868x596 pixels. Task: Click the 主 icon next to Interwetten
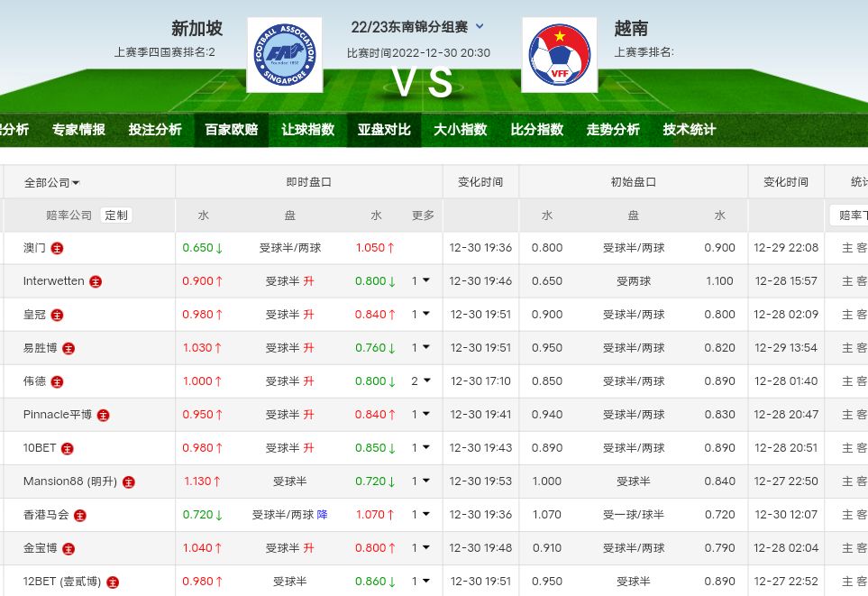click(96, 281)
